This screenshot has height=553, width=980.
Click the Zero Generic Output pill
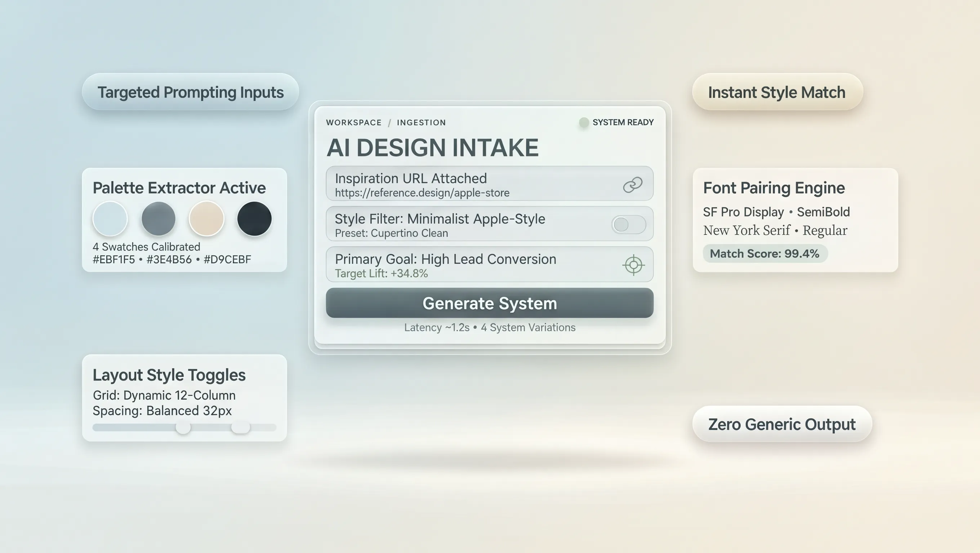(x=782, y=424)
